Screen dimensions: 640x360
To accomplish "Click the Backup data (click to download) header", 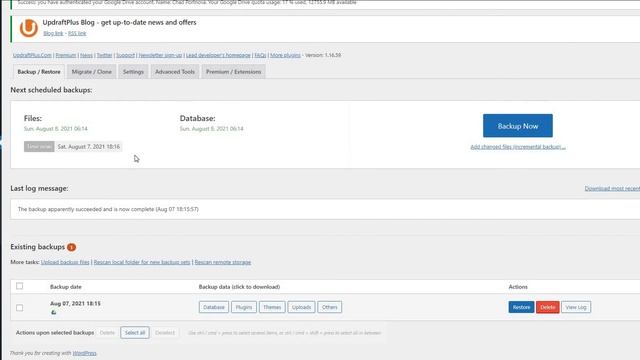I will (x=239, y=287).
